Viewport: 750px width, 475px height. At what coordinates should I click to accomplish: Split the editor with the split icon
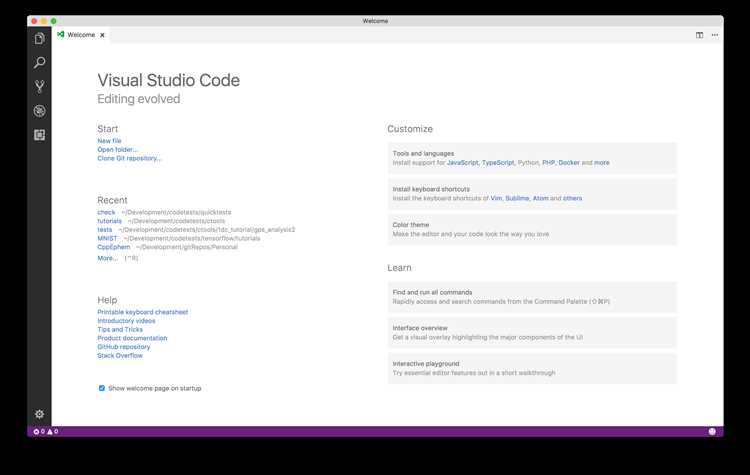[x=699, y=35]
